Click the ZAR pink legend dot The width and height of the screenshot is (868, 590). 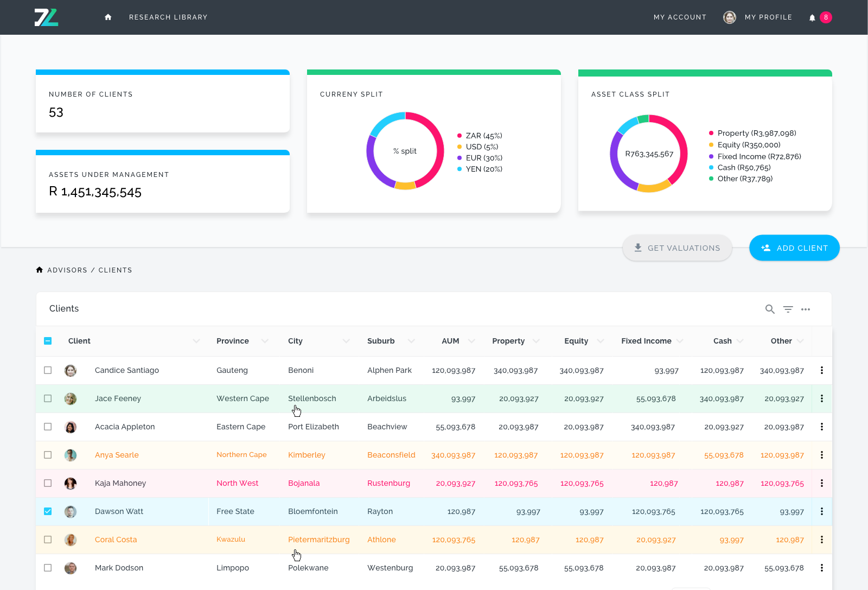click(x=459, y=136)
